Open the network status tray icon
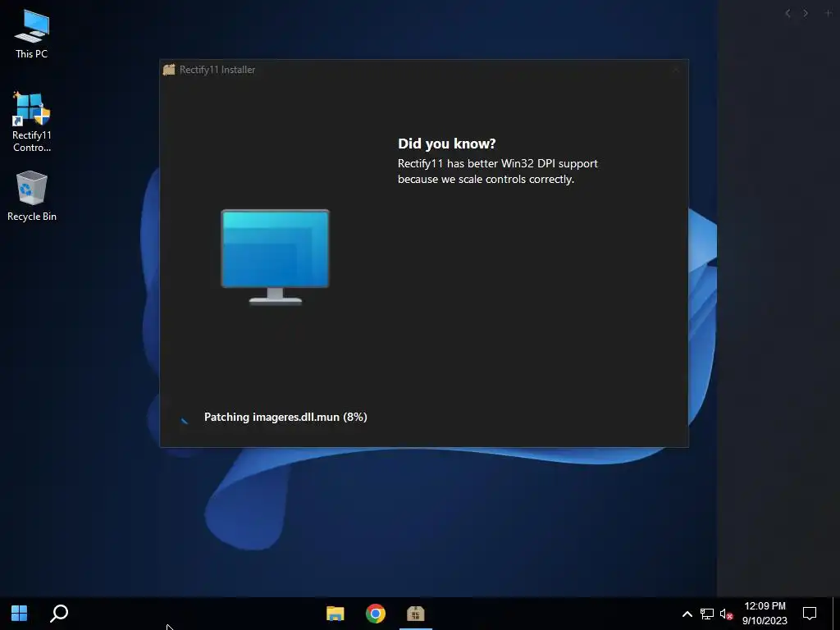Image resolution: width=840 pixels, height=630 pixels. click(706, 614)
